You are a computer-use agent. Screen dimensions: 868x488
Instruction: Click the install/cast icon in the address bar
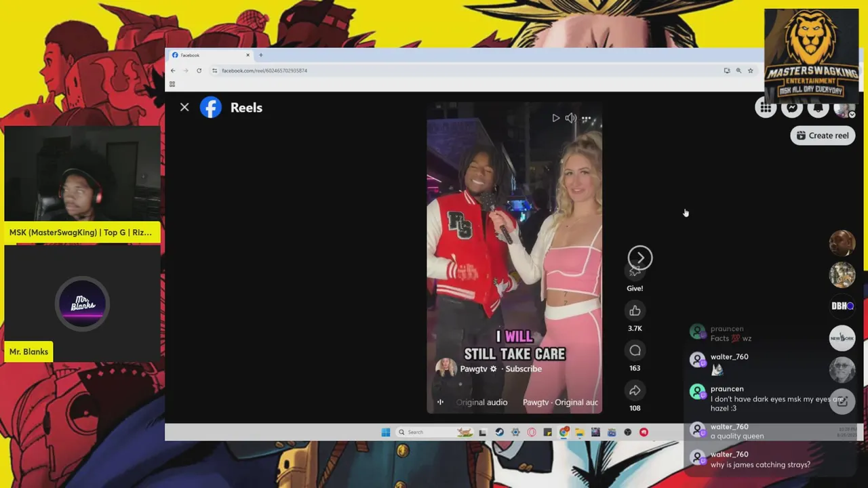pyautogui.click(x=727, y=70)
